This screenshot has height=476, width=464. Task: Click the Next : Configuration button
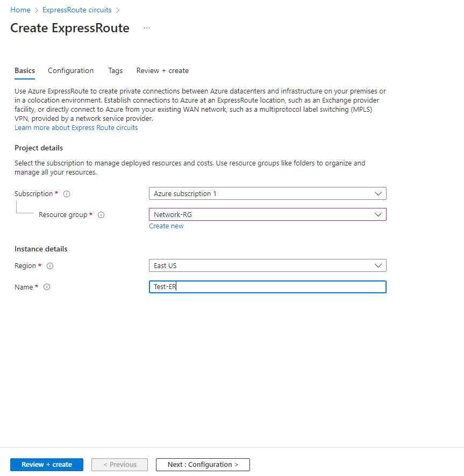coord(203,465)
